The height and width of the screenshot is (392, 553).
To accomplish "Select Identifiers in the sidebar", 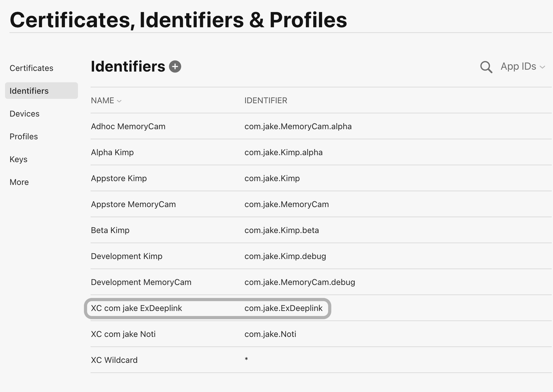I will [x=29, y=91].
